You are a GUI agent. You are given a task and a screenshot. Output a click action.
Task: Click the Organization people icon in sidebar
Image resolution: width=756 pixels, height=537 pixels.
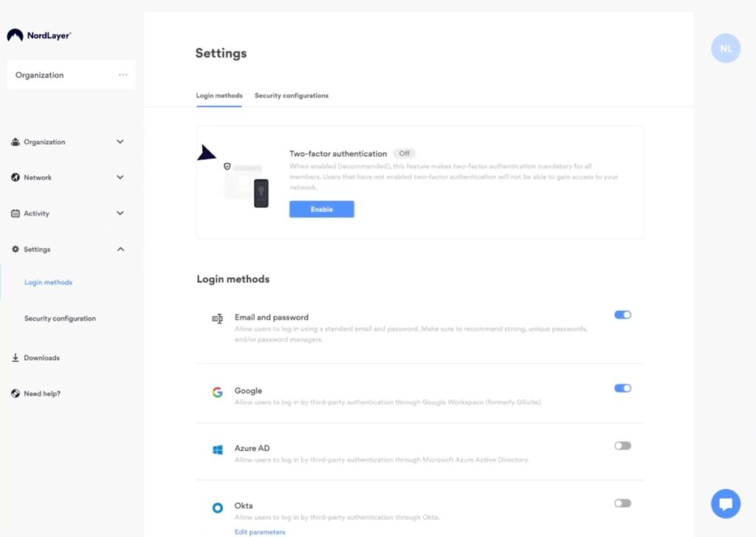point(16,142)
